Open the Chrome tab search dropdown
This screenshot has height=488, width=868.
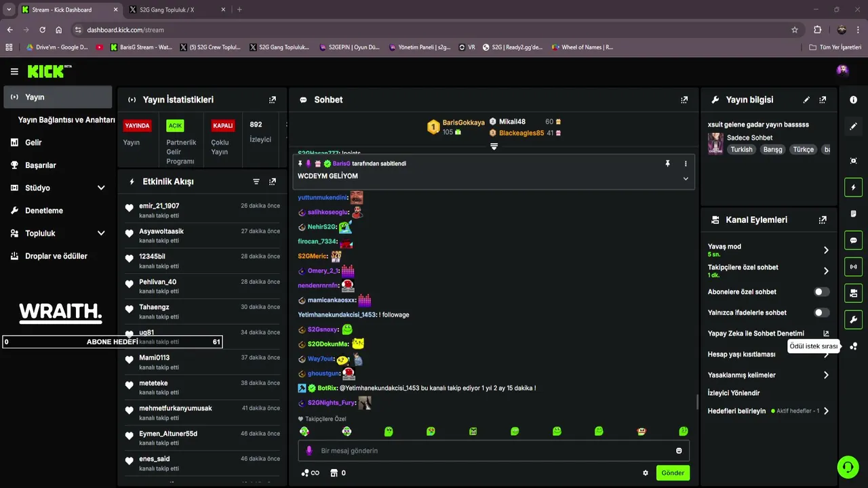tap(8, 9)
